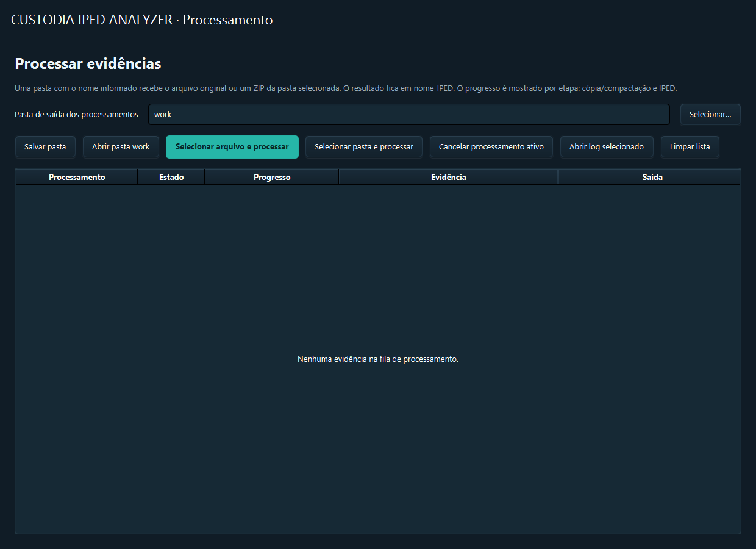
Task: Open the work folder with Abrir pasta work
Action: (x=121, y=147)
